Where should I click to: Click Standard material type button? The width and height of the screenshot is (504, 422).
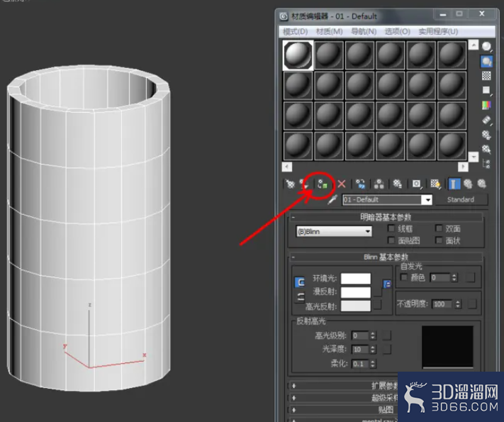tap(461, 200)
